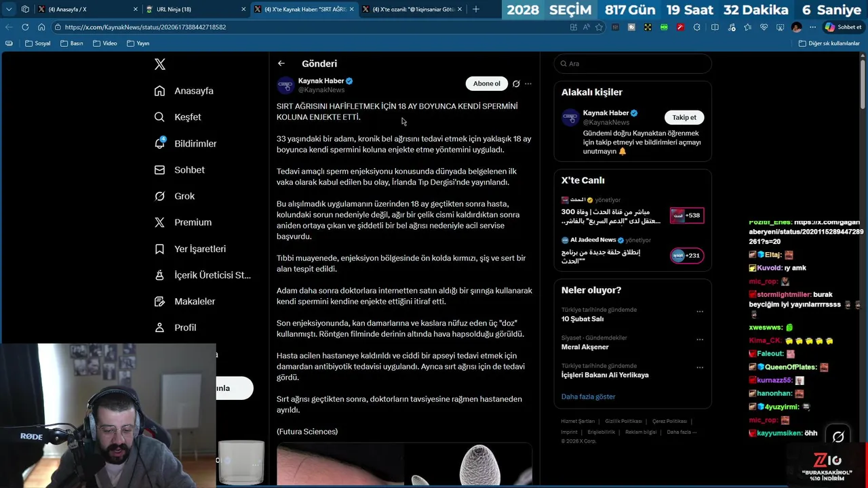The image size is (868, 488).
Task: Open more options for Ali Yerlikaya trend
Action: pos(700,367)
